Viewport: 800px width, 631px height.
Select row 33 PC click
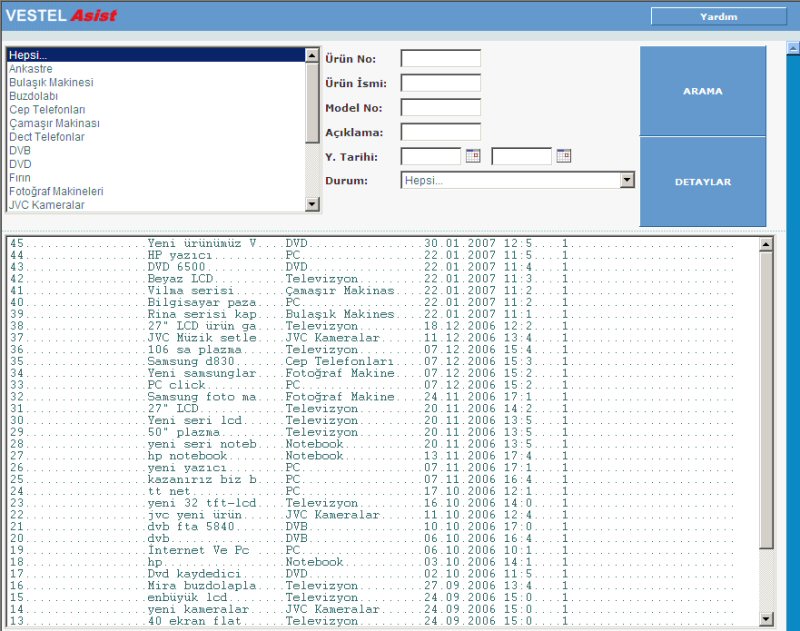[383, 385]
